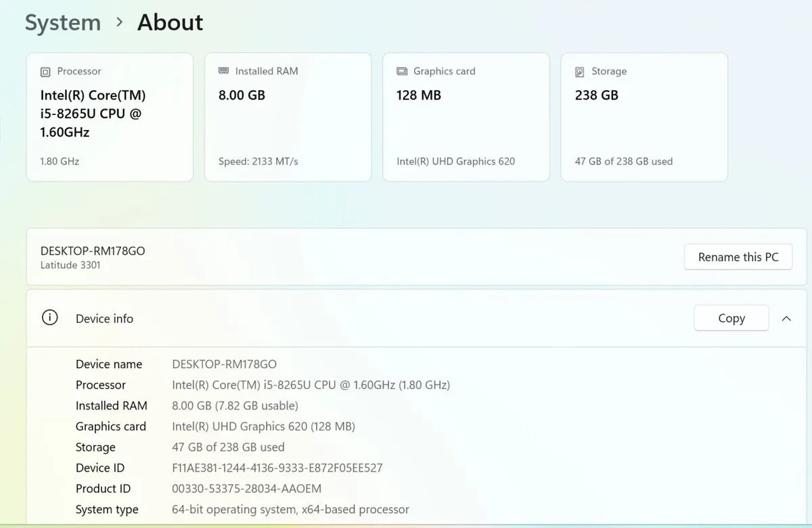This screenshot has height=528, width=812.
Task: Click the Installed RAM memory icon
Action: pos(223,71)
